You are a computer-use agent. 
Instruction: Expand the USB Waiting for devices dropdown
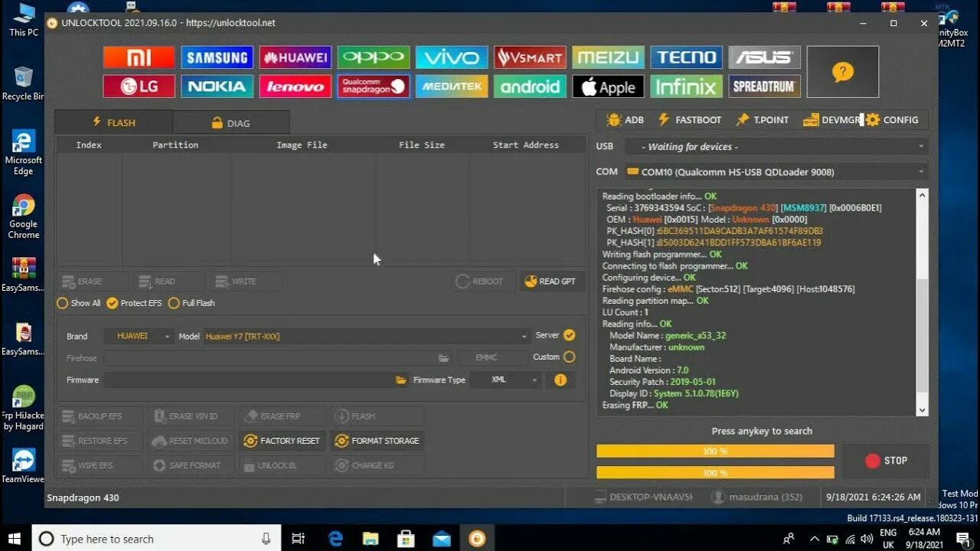point(776,146)
